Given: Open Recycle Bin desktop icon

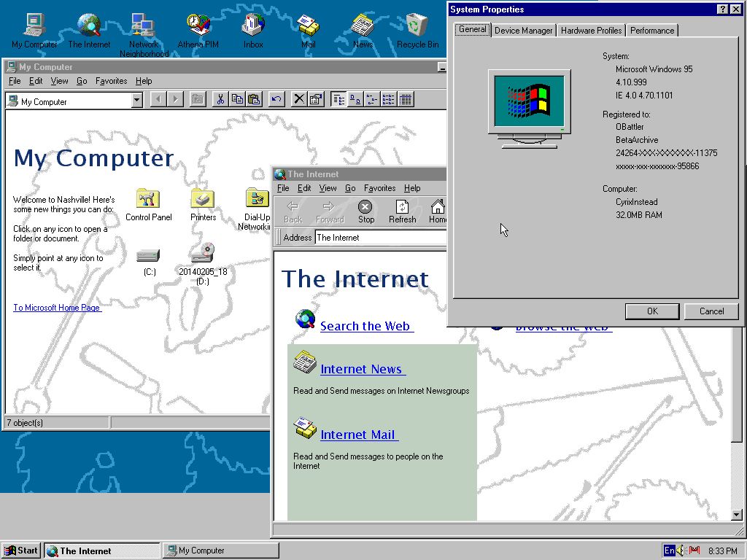Looking at the screenshot, I should [418, 31].
